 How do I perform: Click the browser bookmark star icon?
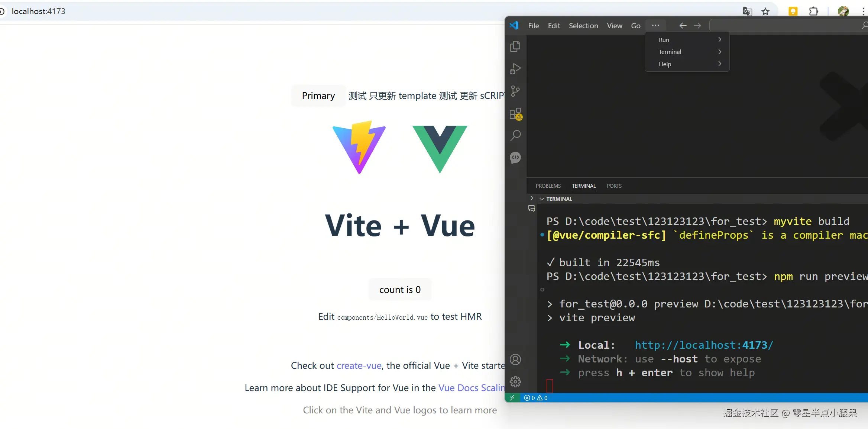click(765, 12)
